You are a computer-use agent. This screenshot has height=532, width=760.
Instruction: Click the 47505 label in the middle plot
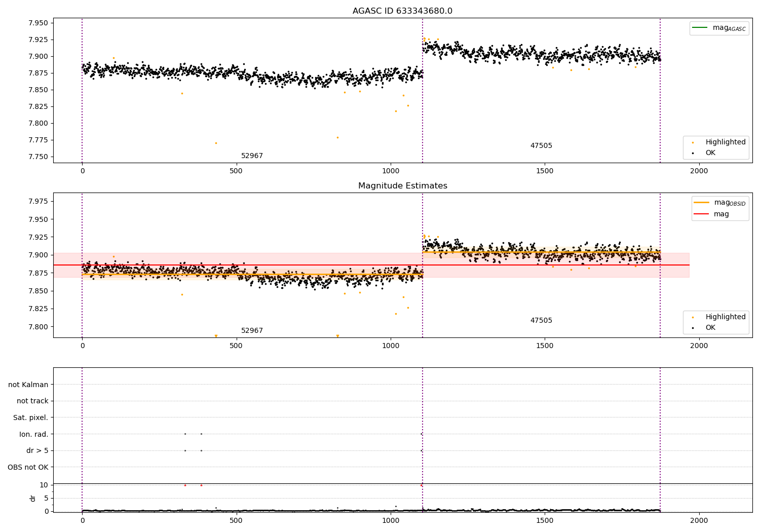point(541,320)
